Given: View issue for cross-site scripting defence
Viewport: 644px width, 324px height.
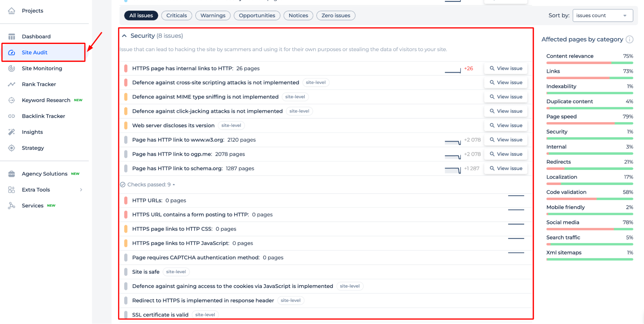Looking at the screenshot, I should pyautogui.click(x=506, y=82).
